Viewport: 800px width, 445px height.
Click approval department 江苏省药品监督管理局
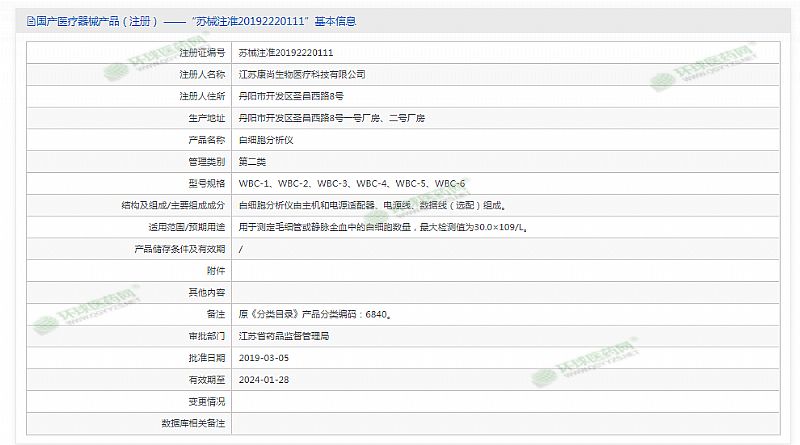tap(284, 337)
